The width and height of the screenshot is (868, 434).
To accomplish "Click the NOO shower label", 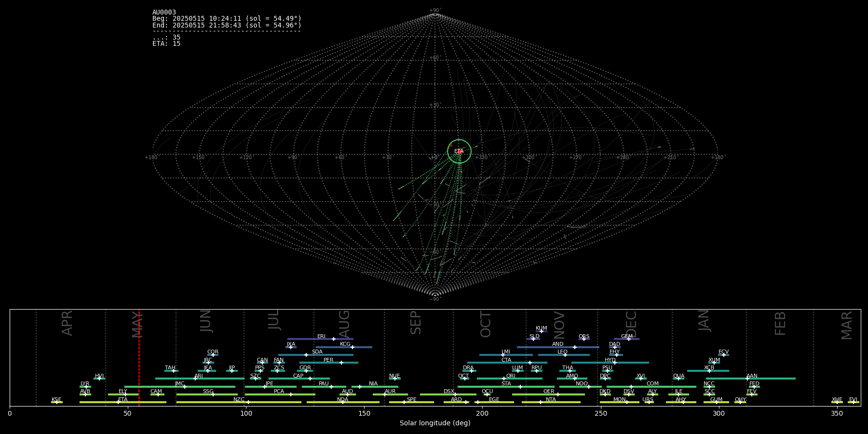I will [x=582, y=384].
